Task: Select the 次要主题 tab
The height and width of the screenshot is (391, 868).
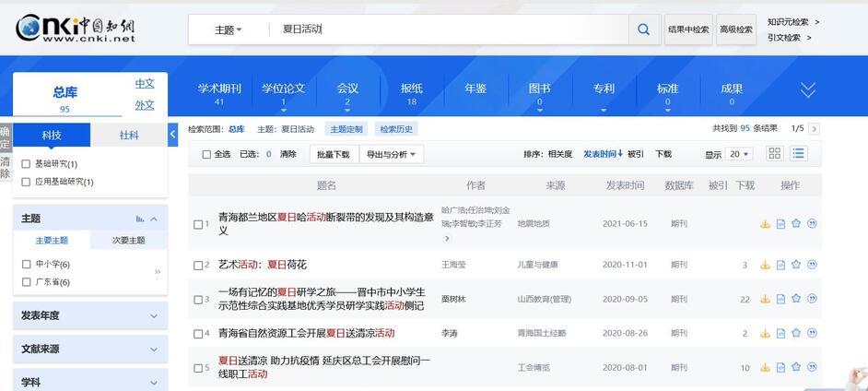Action: coord(128,241)
